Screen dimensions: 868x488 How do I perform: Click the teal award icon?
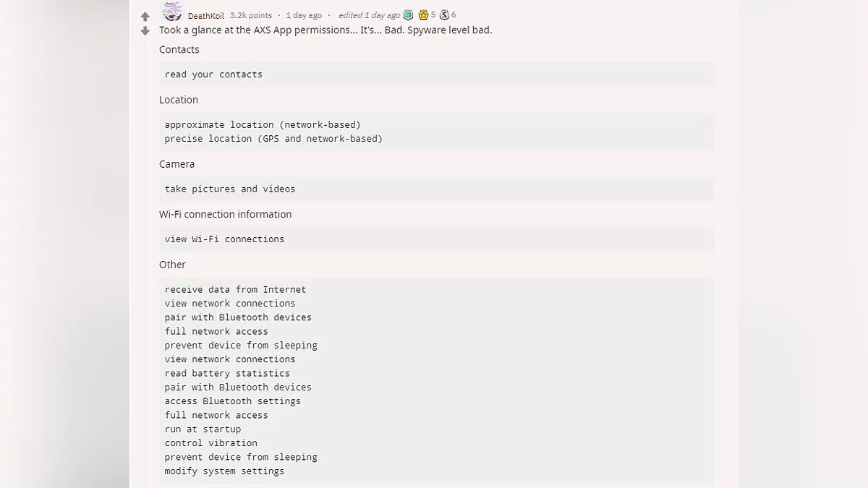click(408, 15)
